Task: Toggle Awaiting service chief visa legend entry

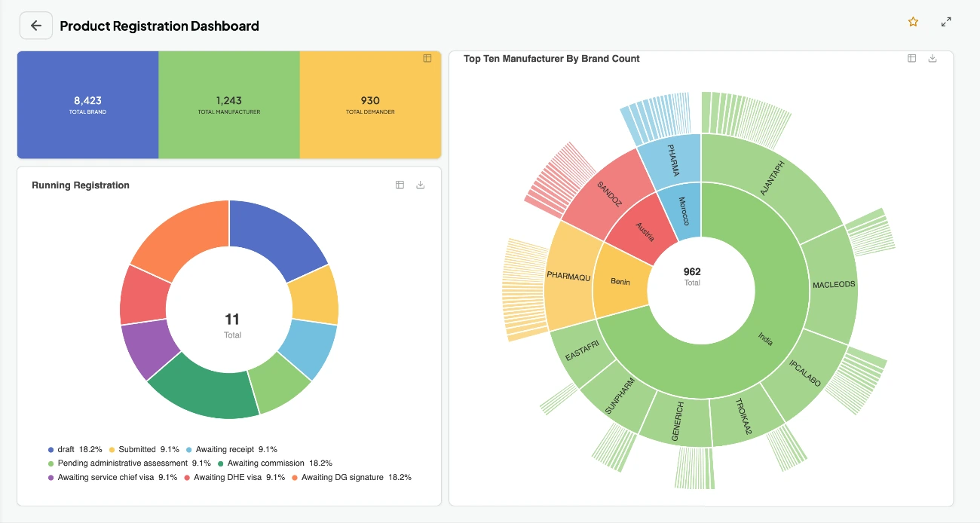Action: (x=112, y=477)
